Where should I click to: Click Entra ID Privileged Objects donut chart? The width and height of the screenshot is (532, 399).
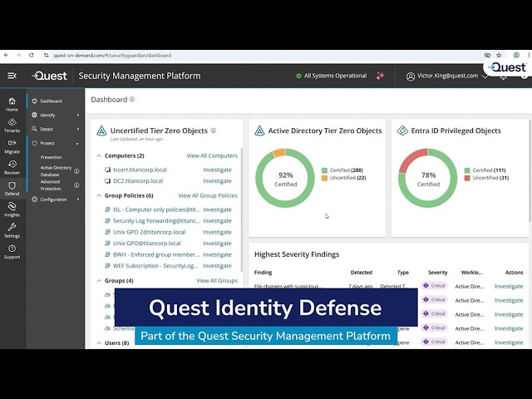[x=428, y=178]
